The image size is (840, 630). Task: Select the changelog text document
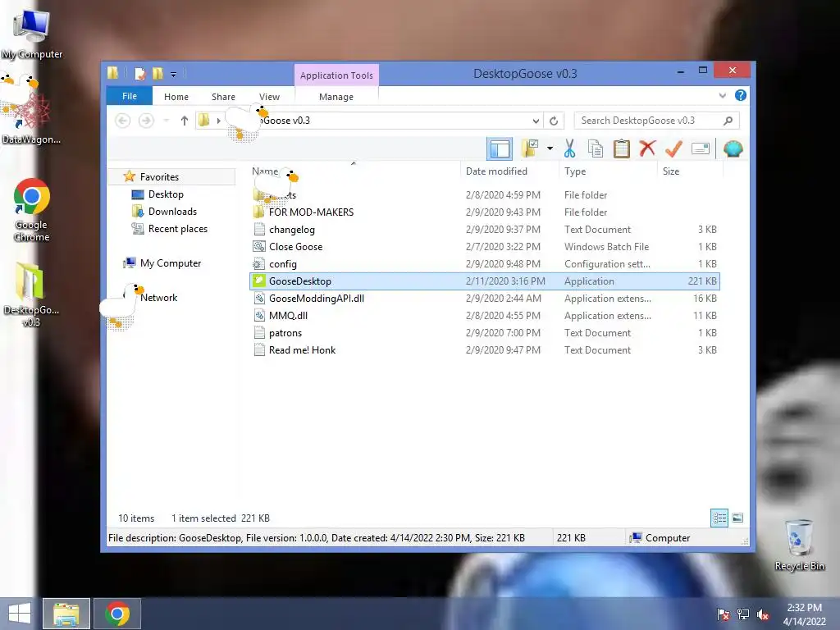[x=291, y=230]
